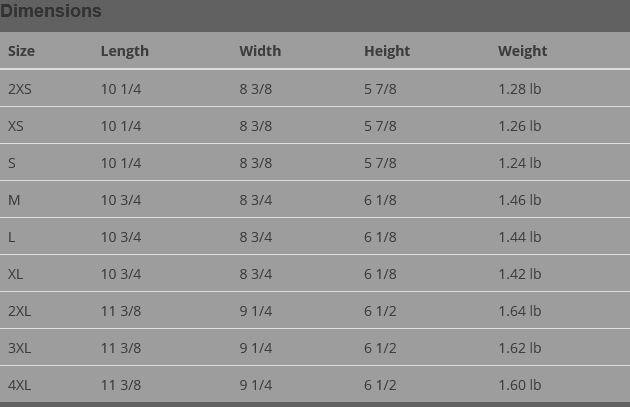Select the M size row label
Screen dimensions: 630x407
(14, 200)
